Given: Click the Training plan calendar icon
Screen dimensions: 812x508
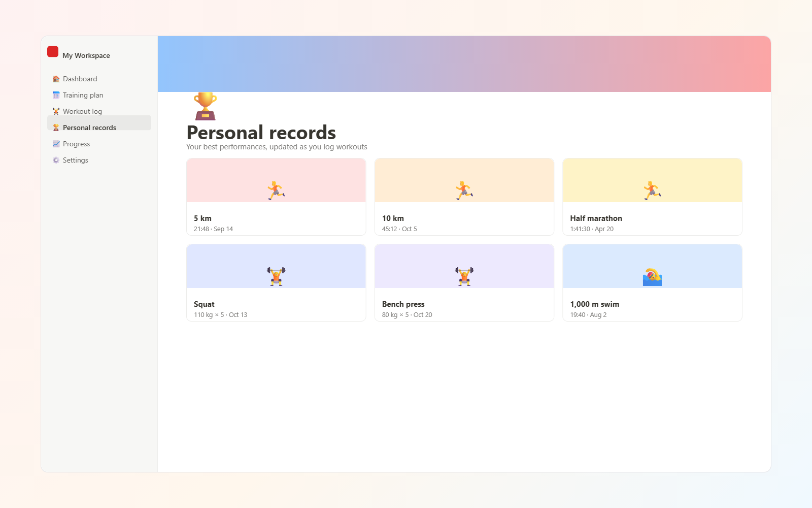Looking at the screenshot, I should pyautogui.click(x=56, y=95).
